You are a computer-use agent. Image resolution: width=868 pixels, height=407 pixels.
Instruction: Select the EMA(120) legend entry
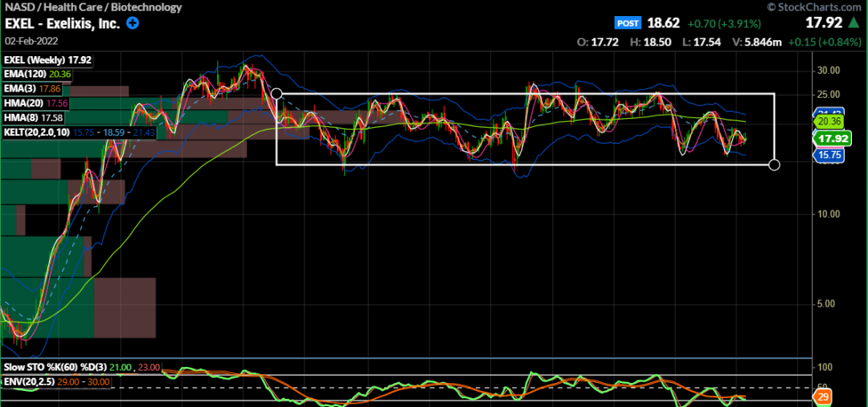click(39, 74)
